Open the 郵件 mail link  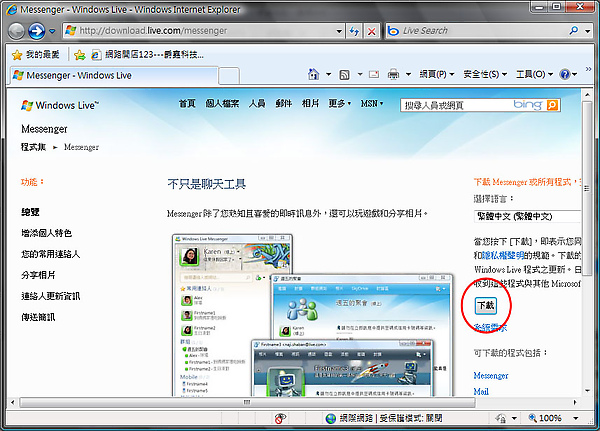coord(284,103)
